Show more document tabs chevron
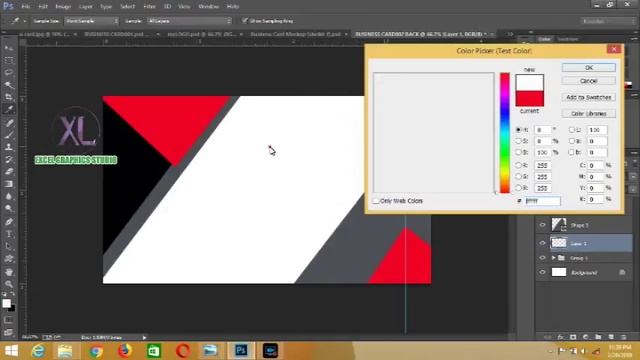The width and height of the screenshot is (640, 360). (x=510, y=34)
